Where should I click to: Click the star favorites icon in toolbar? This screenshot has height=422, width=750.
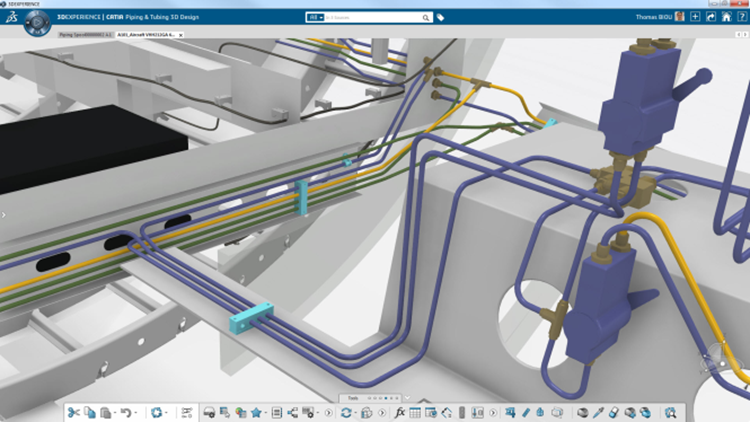(x=256, y=412)
